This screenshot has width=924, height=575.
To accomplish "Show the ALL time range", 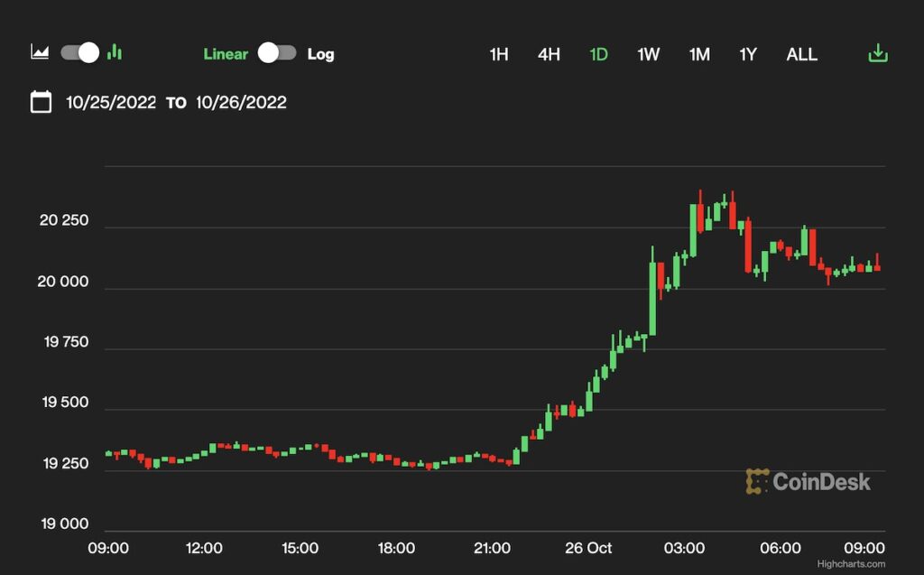I will coord(801,54).
